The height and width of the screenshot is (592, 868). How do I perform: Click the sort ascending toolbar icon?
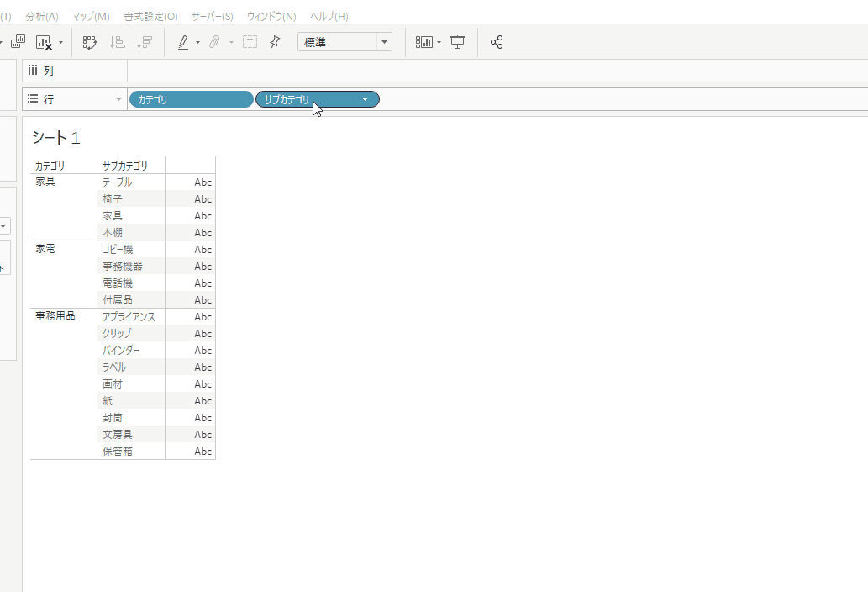coord(118,42)
